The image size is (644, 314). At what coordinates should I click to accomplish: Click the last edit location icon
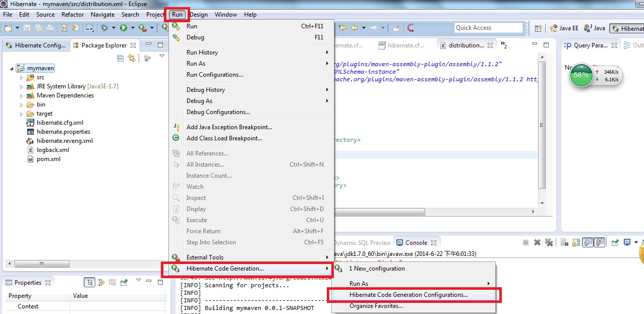[343, 28]
